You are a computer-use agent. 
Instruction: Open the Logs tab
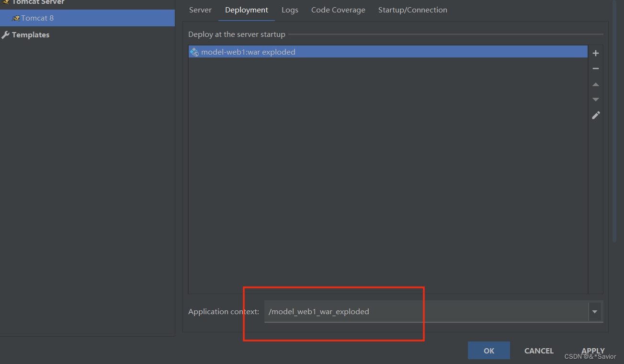[290, 10]
